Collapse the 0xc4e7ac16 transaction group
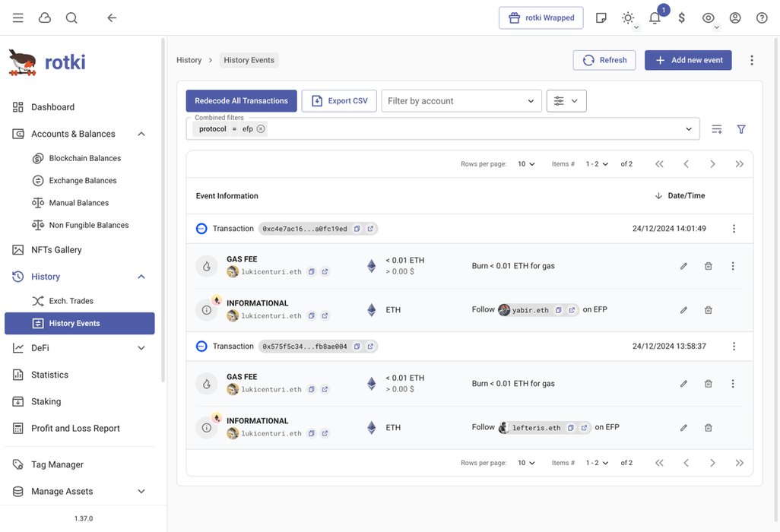 coord(201,229)
